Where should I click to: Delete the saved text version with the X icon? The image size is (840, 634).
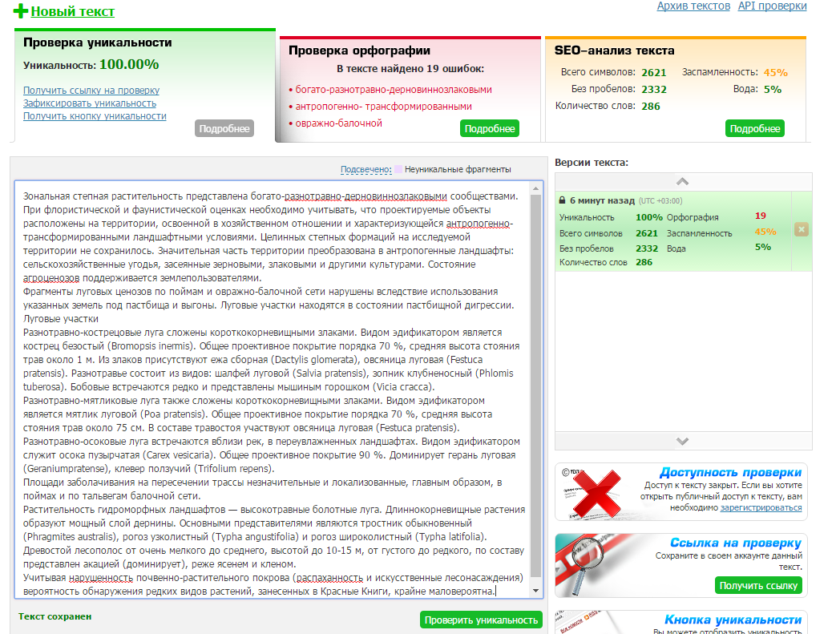coord(801,230)
